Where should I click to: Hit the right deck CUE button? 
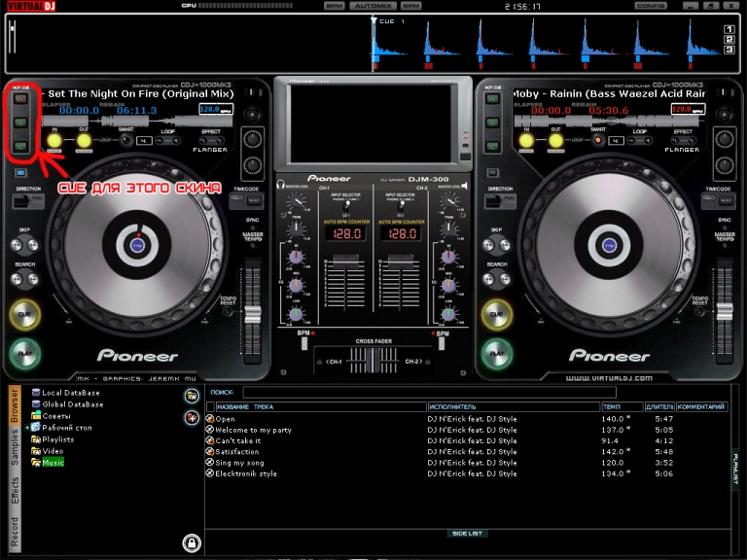pyautogui.click(x=497, y=314)
